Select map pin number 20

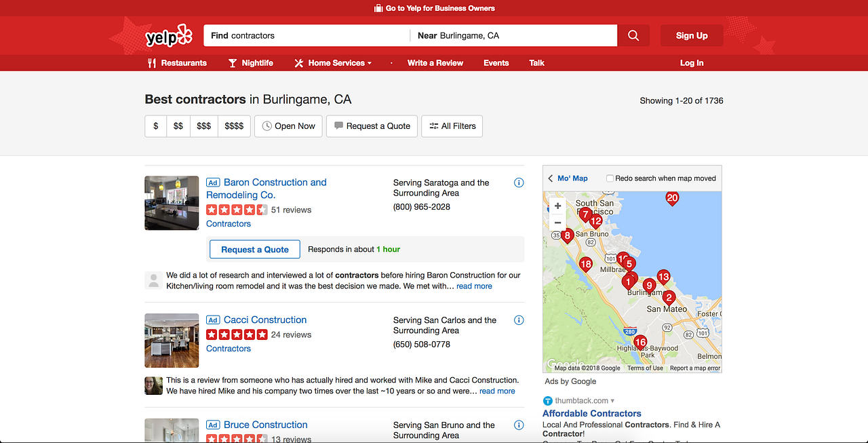pos(672,199)
